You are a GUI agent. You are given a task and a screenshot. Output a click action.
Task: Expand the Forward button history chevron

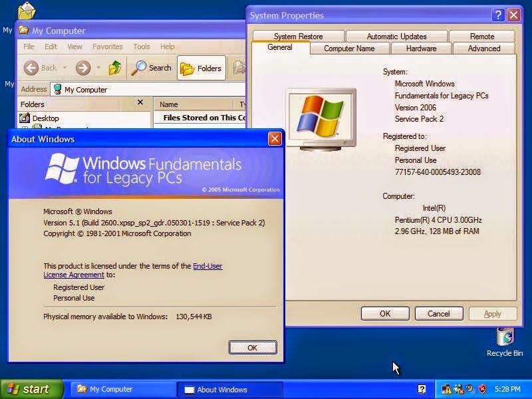pyautogui.click(x=99, y=67)
